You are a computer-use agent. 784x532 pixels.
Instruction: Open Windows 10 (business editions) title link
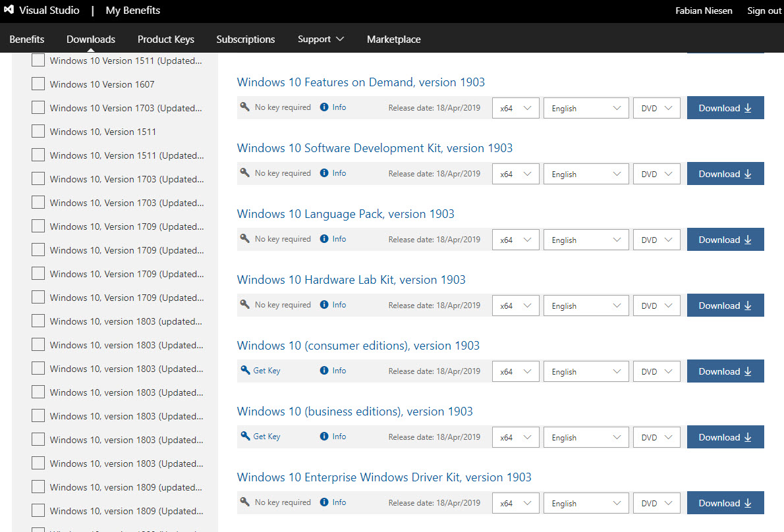354,411
